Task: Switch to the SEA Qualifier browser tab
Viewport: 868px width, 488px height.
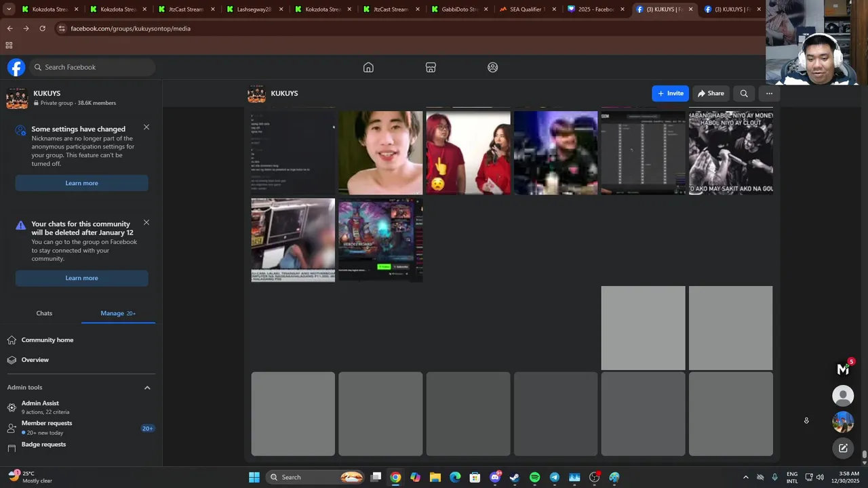Action: click(x=527, y=9)
